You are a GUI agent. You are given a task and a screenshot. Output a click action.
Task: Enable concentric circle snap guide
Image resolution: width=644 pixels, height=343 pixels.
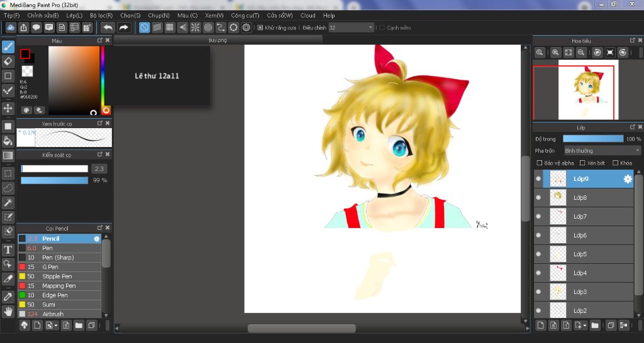[208, 28]
